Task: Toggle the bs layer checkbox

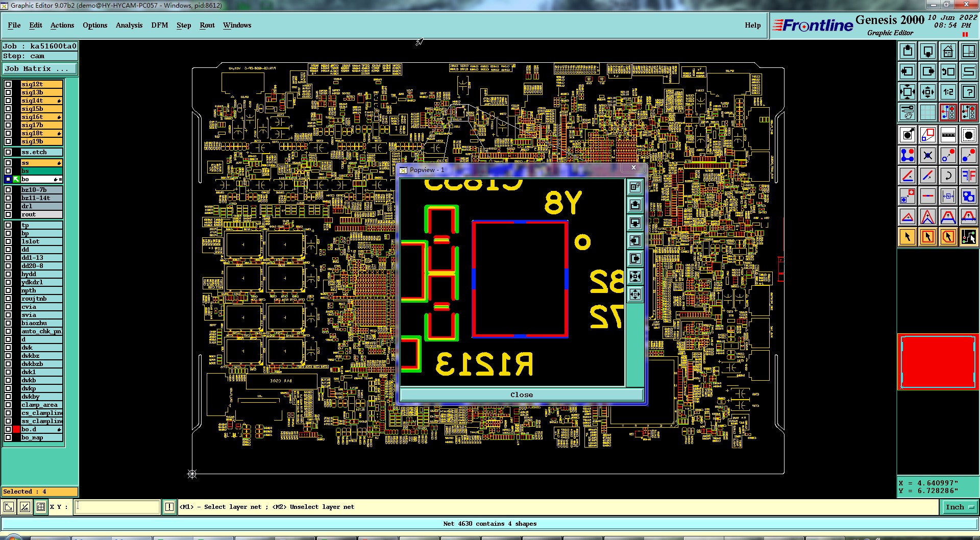Action: [x=8, y=171]
